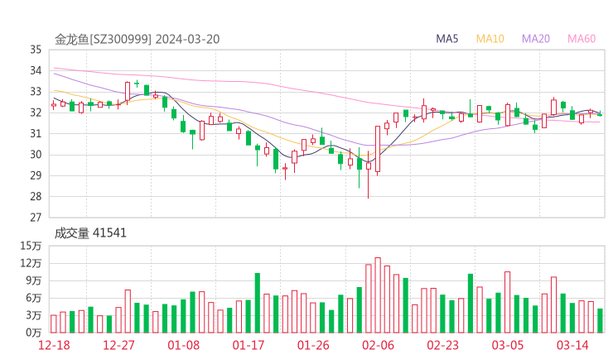613x364 pixels.
Task: Click the 0万 volume axis label
Action: click(33, 333)
